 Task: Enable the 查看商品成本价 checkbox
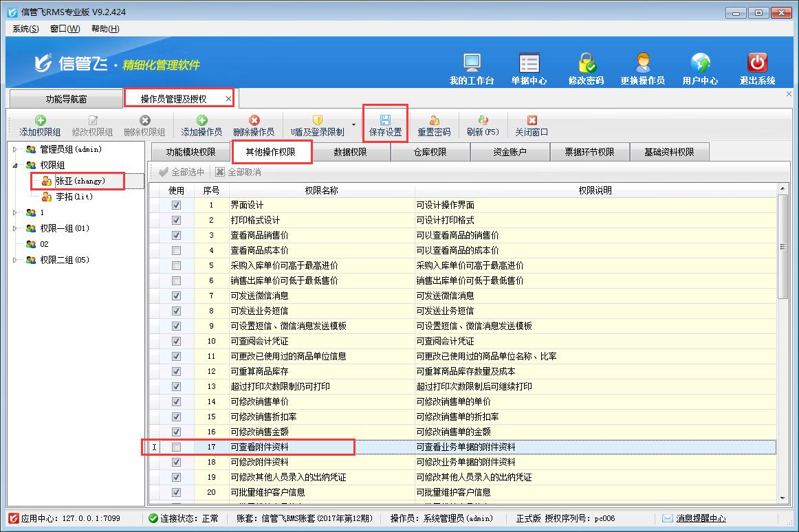[177, 251]
